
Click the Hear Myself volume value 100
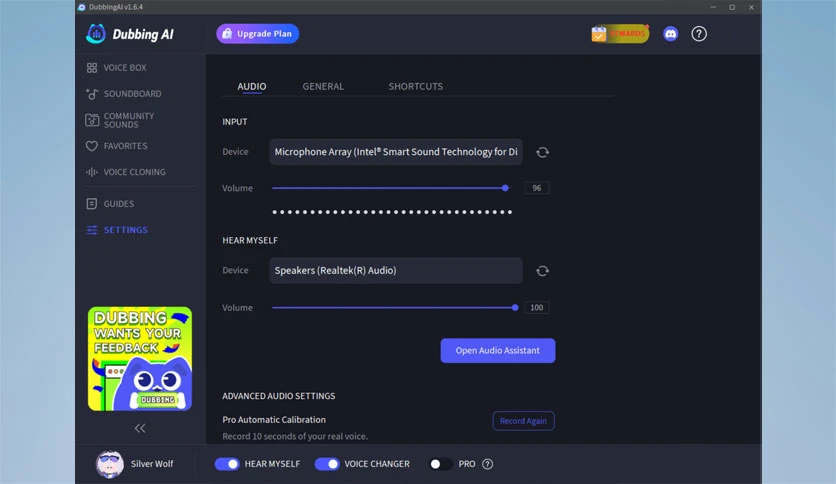point(536,308)
